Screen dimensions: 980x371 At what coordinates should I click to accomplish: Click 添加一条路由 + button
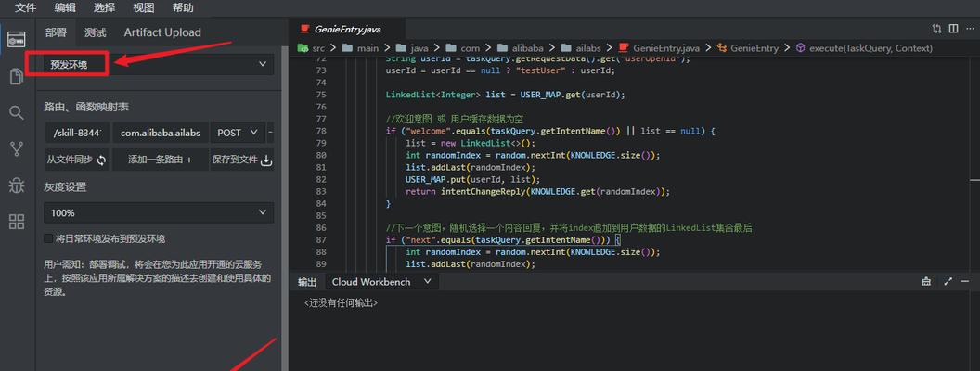(x=160, y=160)
